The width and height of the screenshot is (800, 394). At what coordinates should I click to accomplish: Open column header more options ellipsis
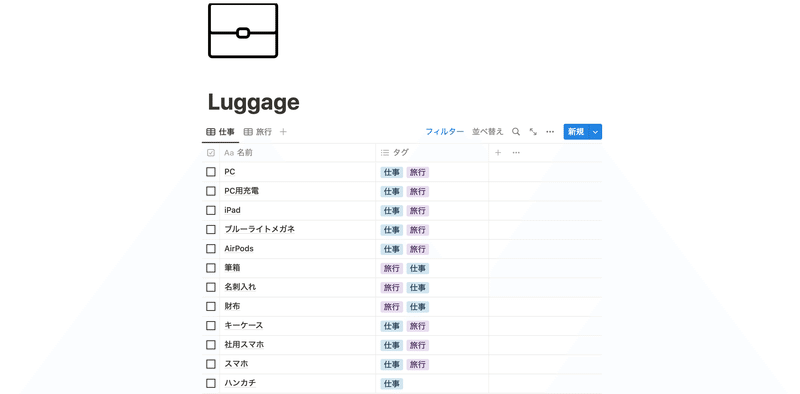tap(516, 153)
